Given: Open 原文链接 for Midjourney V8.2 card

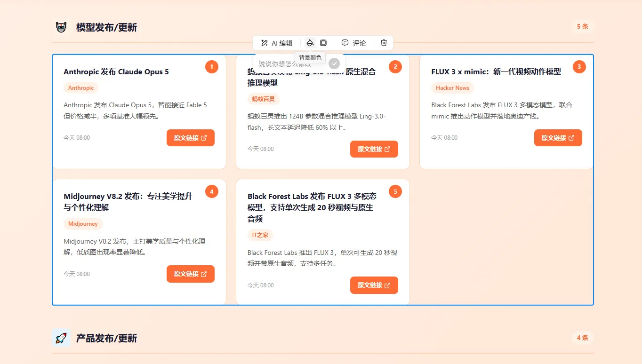Looking at the screenshot, I should pos(191,274).
